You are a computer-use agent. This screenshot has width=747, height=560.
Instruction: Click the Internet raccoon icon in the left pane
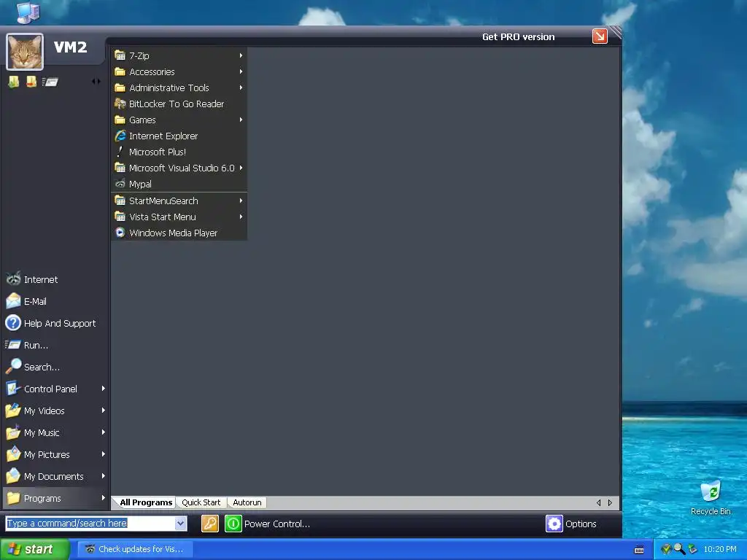13,279
